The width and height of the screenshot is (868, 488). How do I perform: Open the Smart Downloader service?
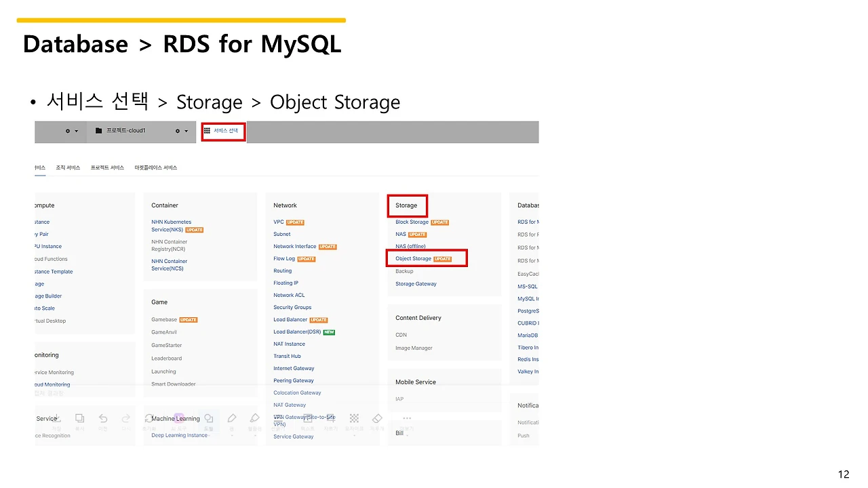pyautogui.click(x=173, y=384)
